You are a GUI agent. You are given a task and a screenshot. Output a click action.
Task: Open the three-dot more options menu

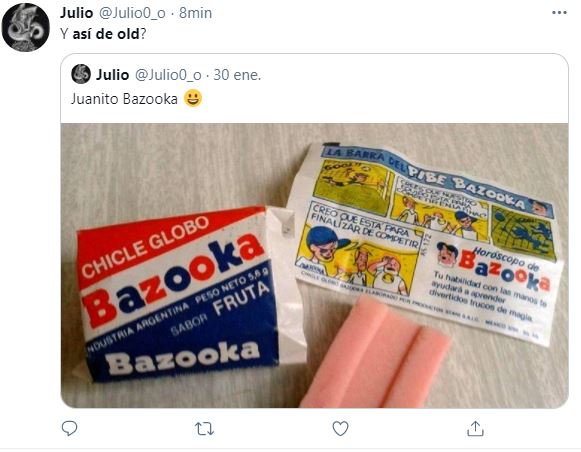(x=559, y=13)
